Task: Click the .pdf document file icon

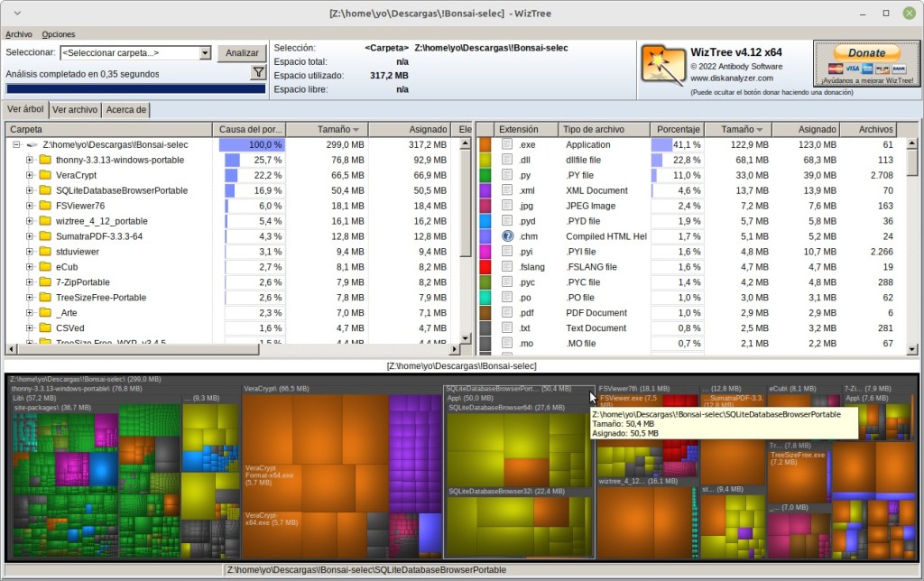Action: [x=507, y=313]
